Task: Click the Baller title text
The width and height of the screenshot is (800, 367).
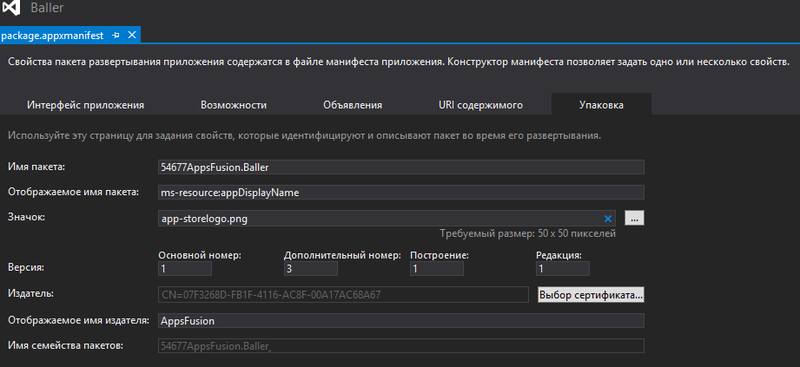Action: pyautogui.click(x=47, y=8)
